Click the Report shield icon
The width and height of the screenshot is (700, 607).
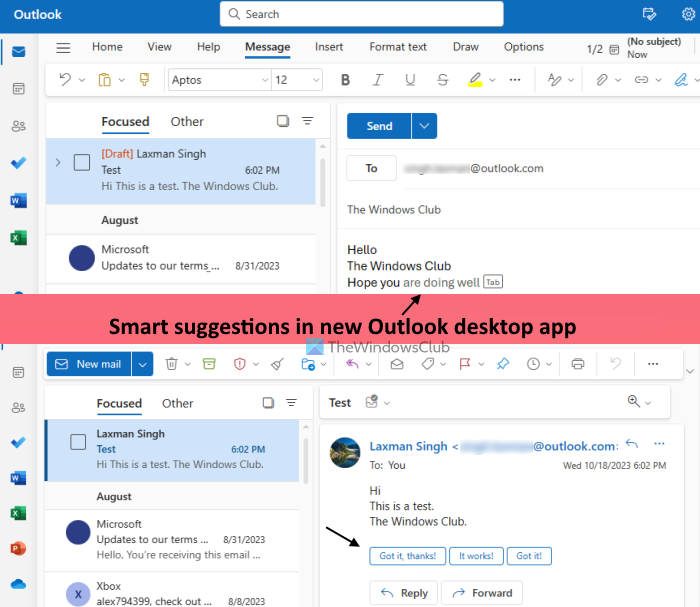click(x=240, y=364)
